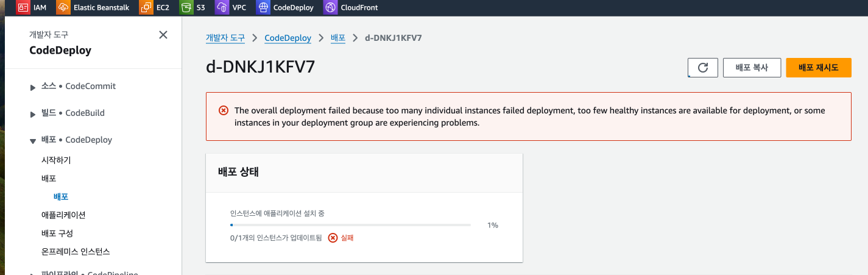Select the highlighted blue 배포 sub-item
868x275 pixels.
(x=61, y=197)
